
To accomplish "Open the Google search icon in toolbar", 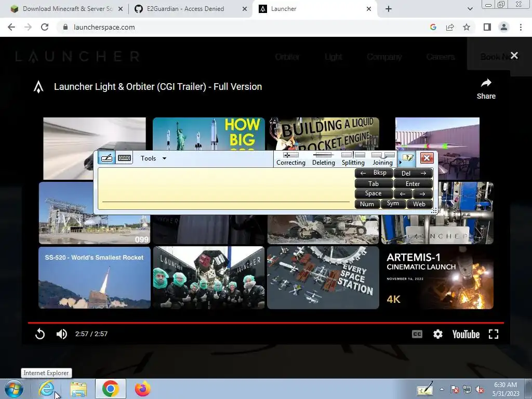I will pyautogui.click(x=433, y=27).
